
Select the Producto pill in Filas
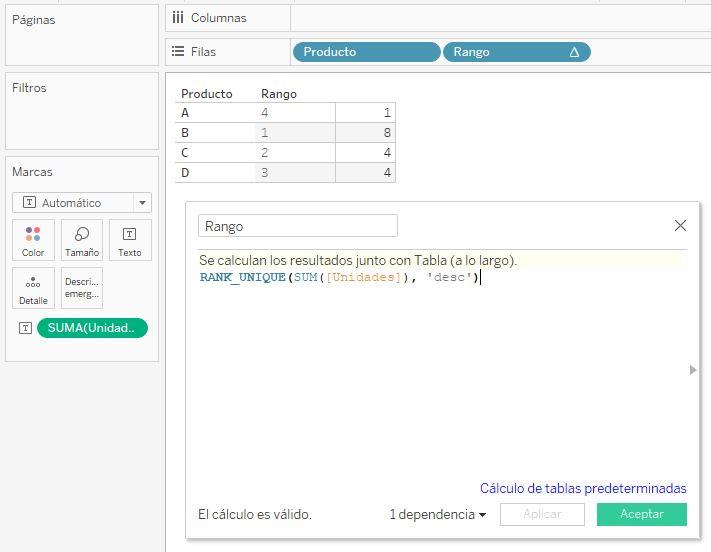(367, 52)
